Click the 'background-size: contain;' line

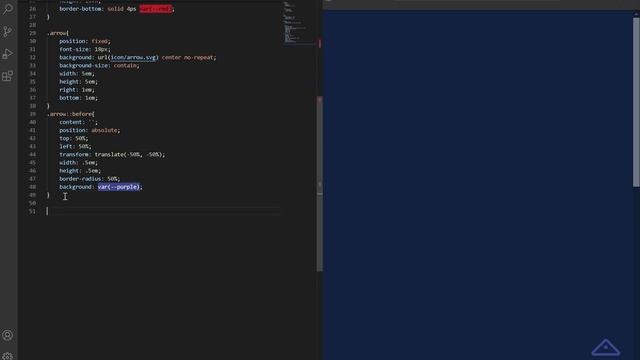[99, 65]
